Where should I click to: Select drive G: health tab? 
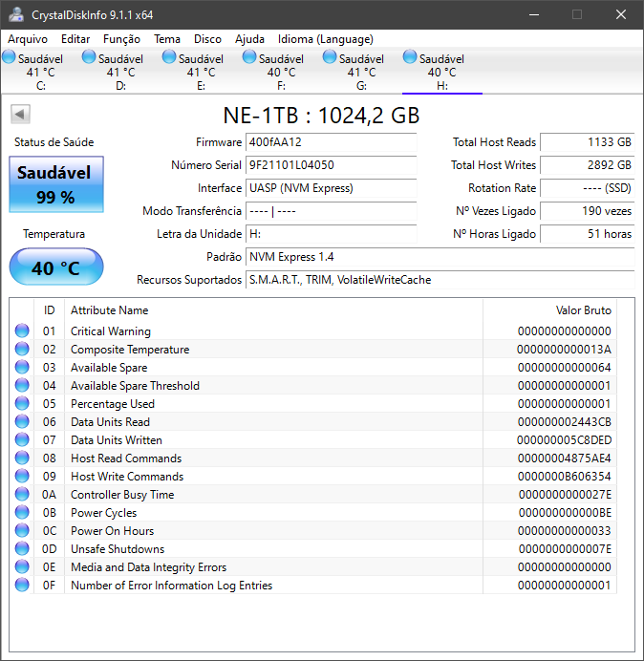click(x=361, y=72)
